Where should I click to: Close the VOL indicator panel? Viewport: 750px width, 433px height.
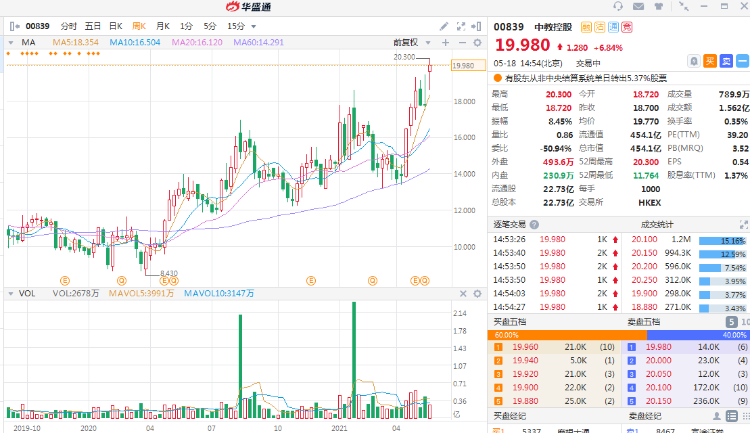point(463,294)
